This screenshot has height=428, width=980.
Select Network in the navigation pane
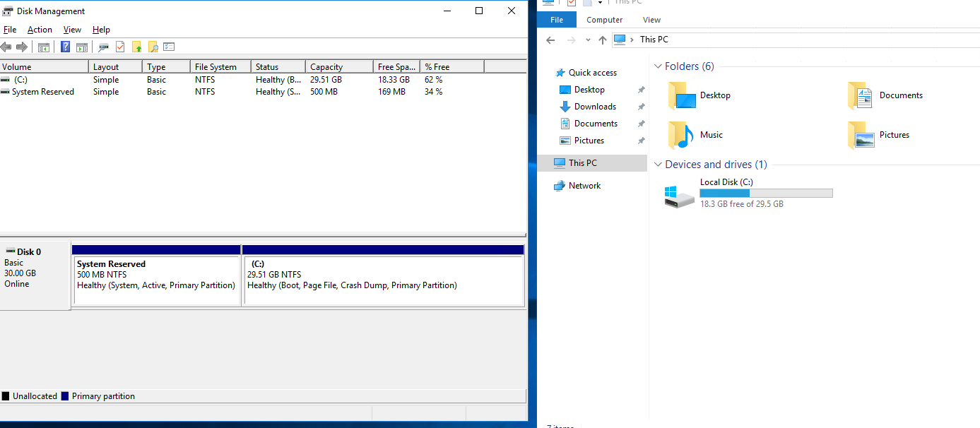click(x=584, y=186)
